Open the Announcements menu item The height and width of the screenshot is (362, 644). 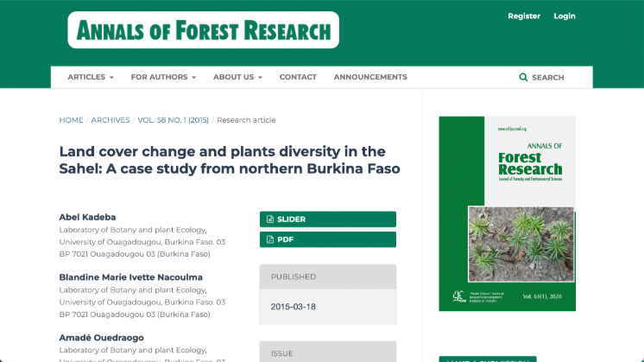tap(370, 77)
